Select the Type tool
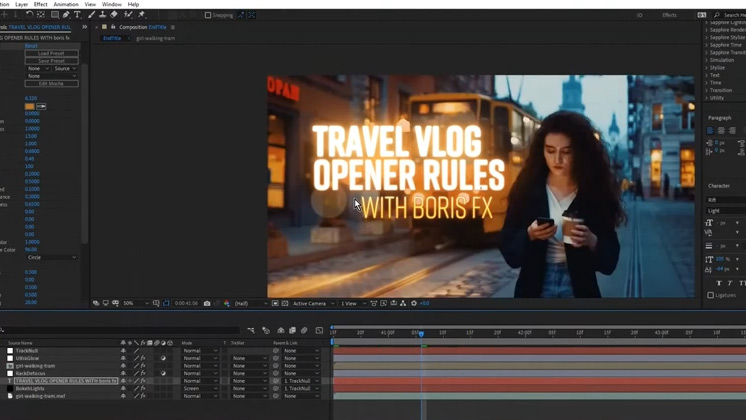Screen dimensions: 746x420 click(x=77, y=15)
